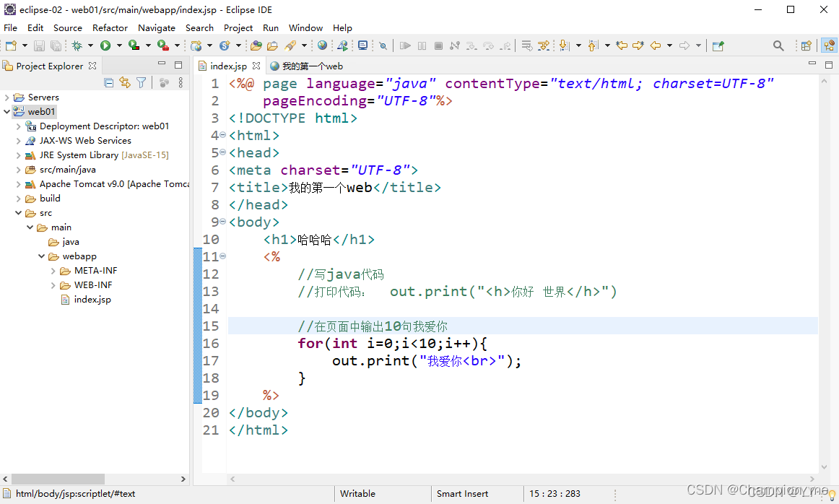Image resolution: width=839 pixels, height=504 pixels.
Task: Toggle Use Step Filters icon
Action: tap(544, 46)
